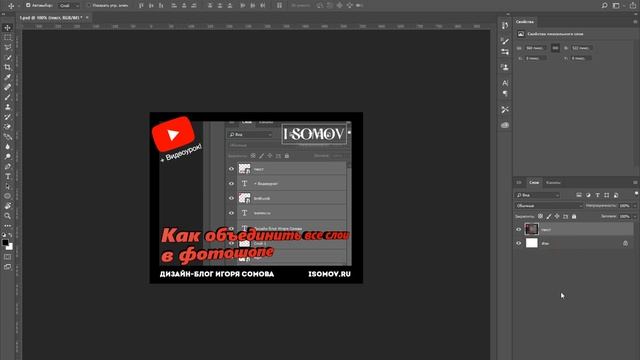Open the Brushes panel icon in dock
This screenshot has width=640, height=360.
point(505,41)
